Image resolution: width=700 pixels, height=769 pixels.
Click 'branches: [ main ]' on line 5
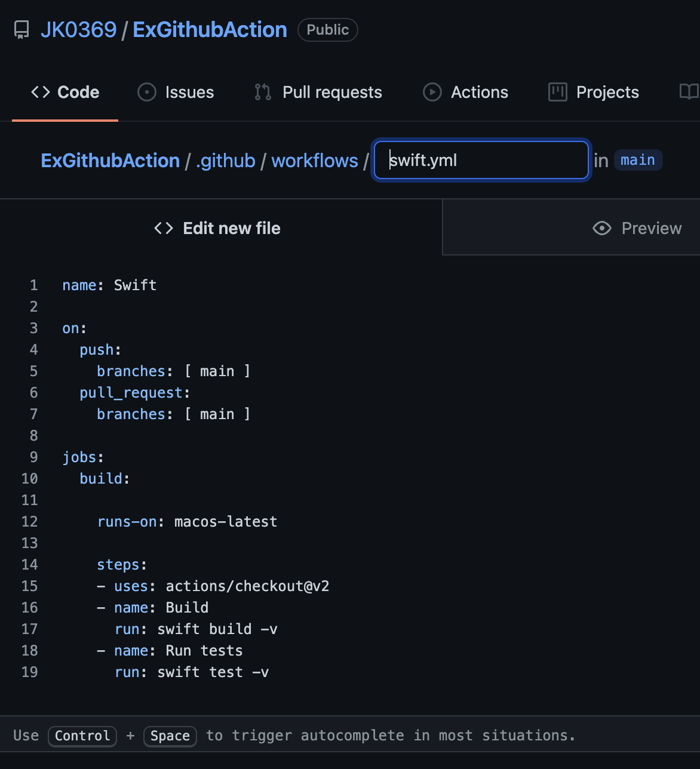tap(174, 371)
